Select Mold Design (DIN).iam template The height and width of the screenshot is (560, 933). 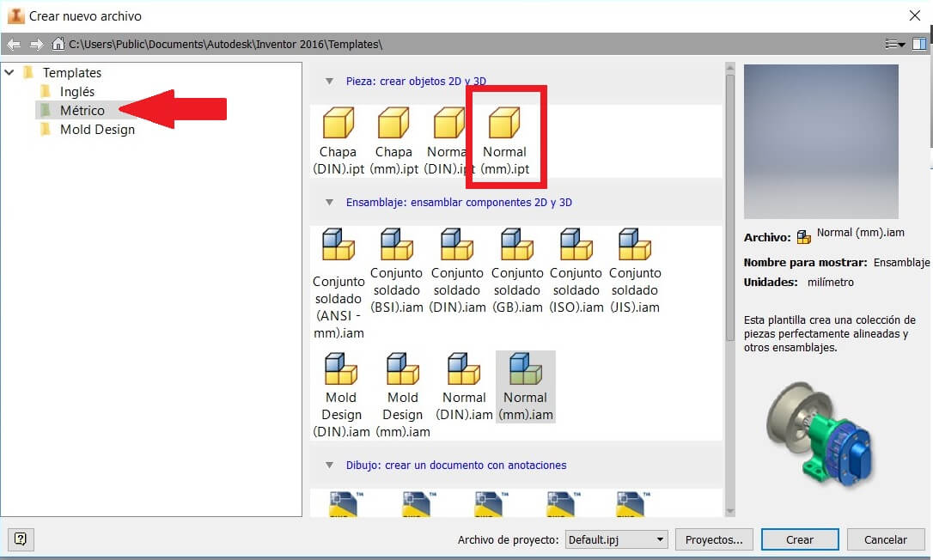(341, 395)
